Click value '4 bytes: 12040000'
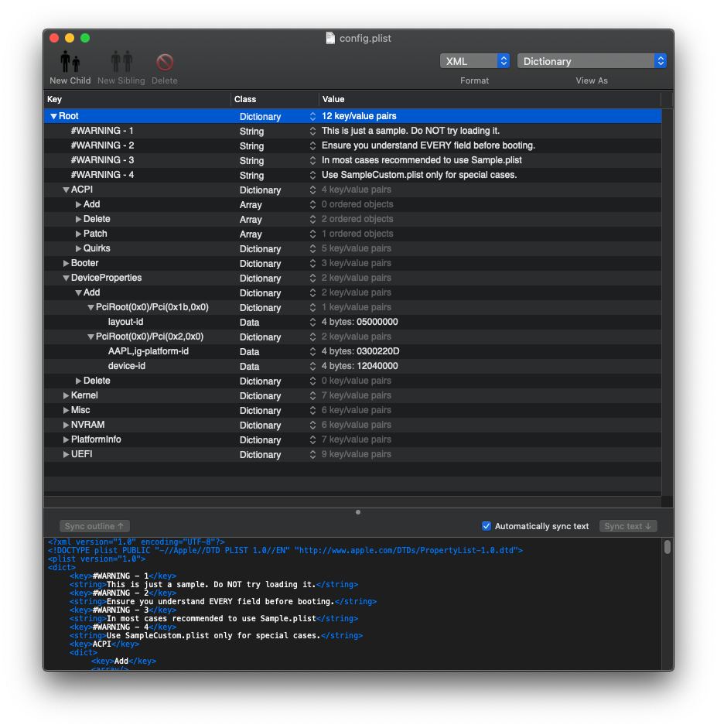The height and width of the screenshot is (728, 717). (360, 367)
